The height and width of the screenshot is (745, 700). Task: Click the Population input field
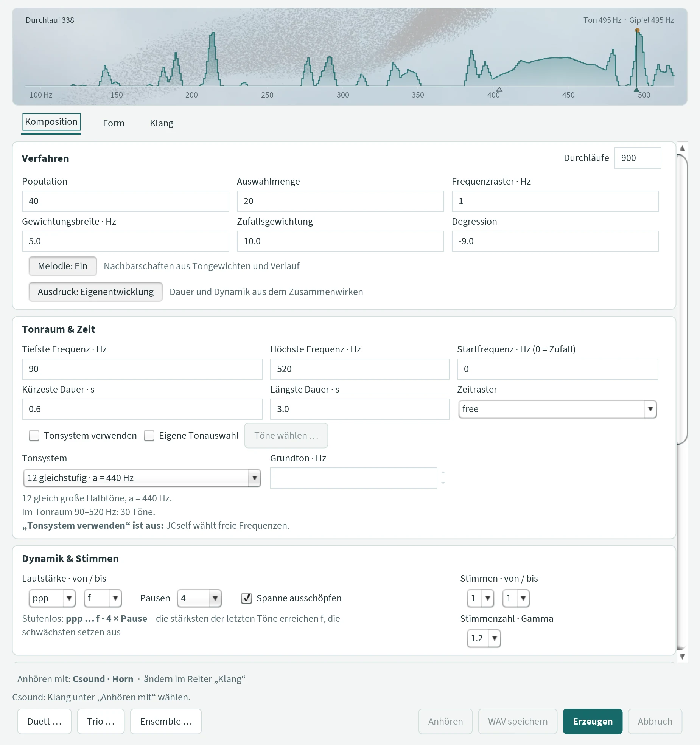(x=125, y=201)
